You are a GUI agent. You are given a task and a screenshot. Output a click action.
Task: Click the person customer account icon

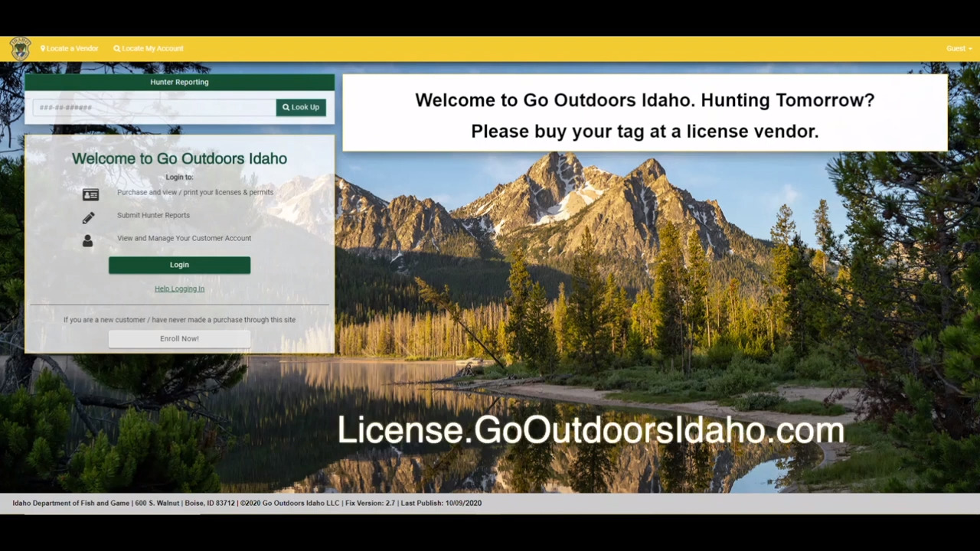click(87, 240)
